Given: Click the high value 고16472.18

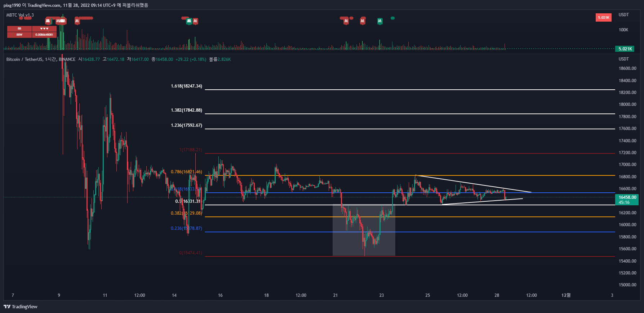Looking at the screenshot, I should click(x=113, y=59).
